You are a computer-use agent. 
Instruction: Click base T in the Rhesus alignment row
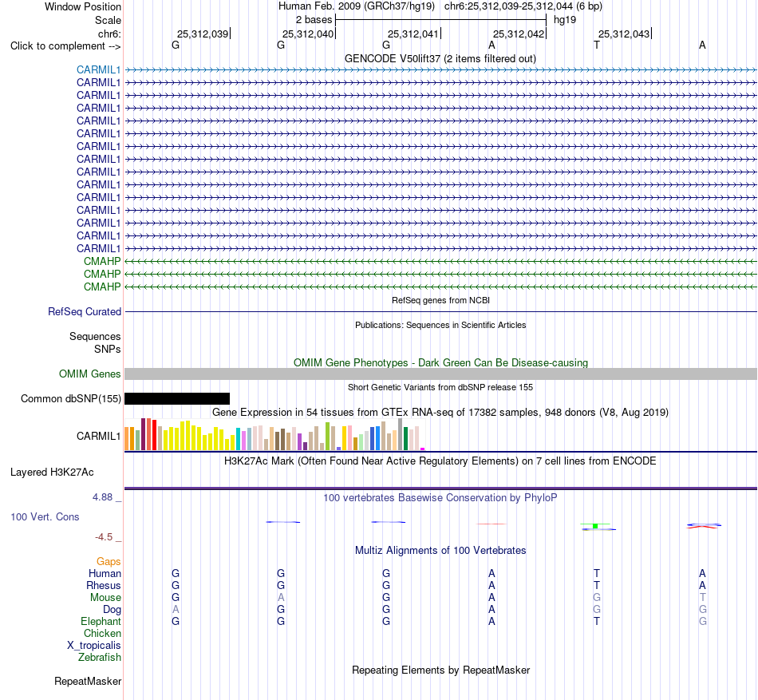tap(597, 585)
